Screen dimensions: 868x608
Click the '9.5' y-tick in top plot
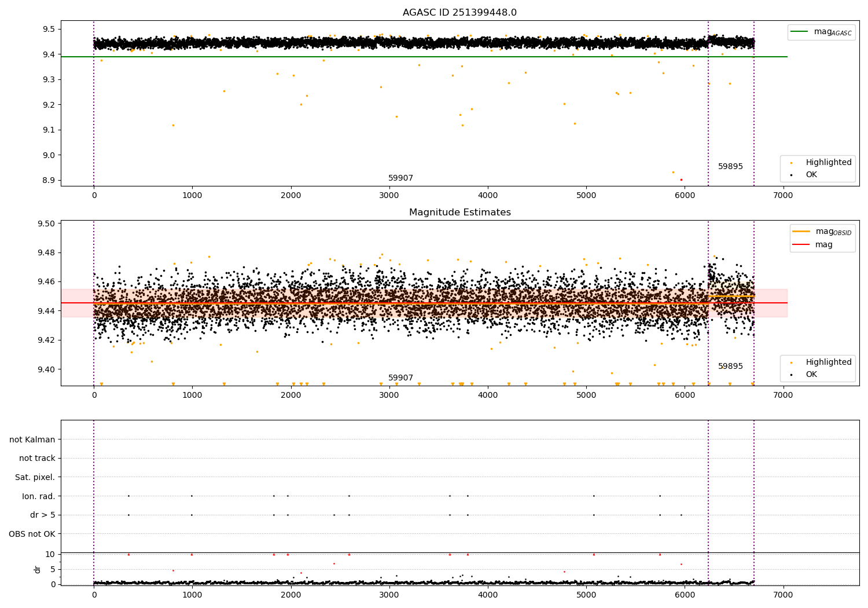click(49, 29)
